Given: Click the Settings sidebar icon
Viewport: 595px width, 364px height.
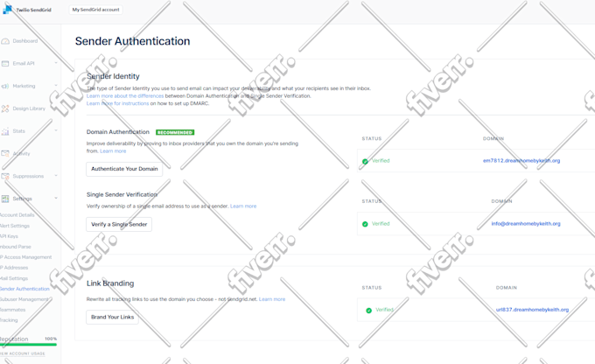Looking at the screenshot, I should [x=5, y=199].
